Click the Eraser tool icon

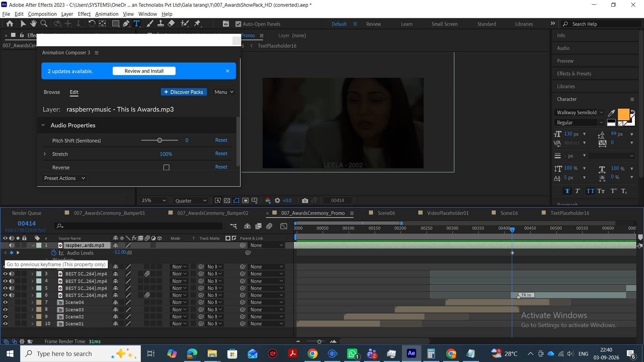point(171,23)
